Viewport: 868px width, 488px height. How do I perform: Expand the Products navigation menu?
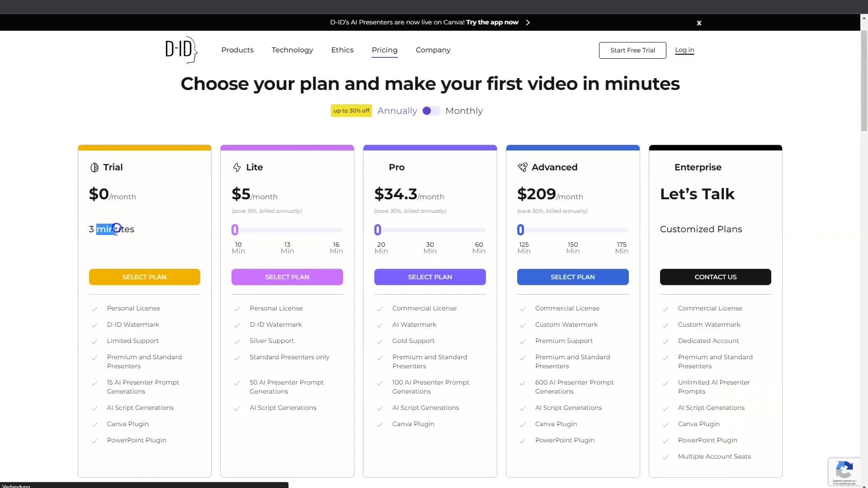(x=237, y=49)
